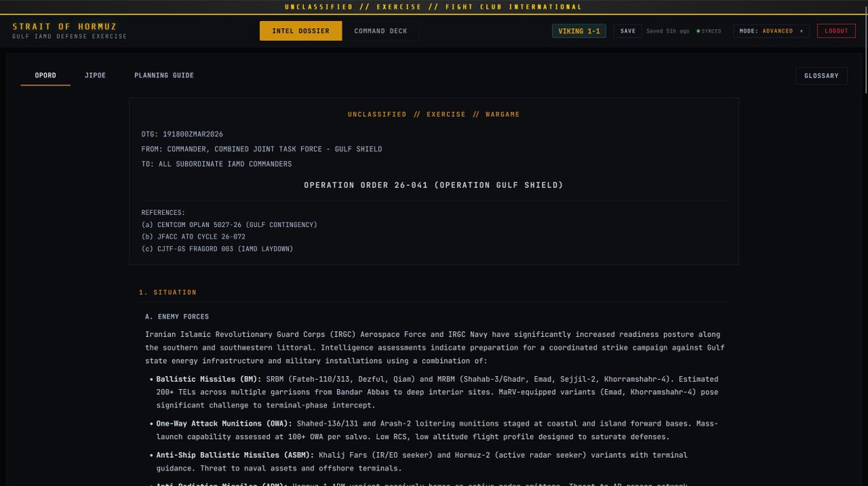Viewport: 868px width, 486px height.
Task: Click the Operation Order 26-041 heading
Action: click(433, 185)
